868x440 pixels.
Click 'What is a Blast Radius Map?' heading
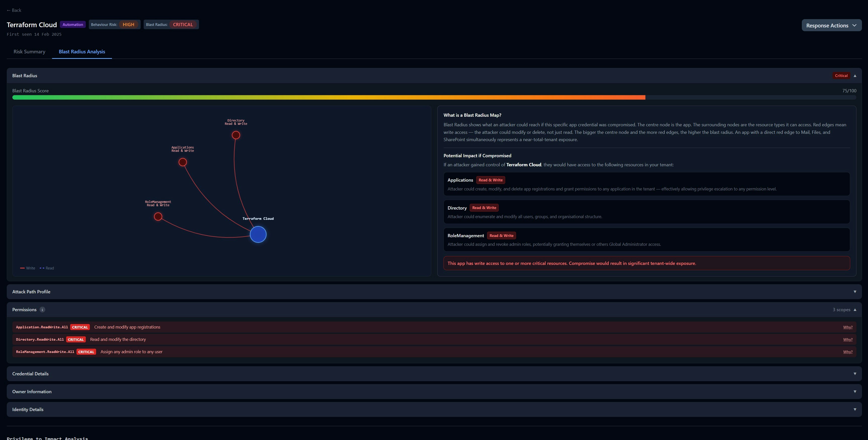coord(472,115)
